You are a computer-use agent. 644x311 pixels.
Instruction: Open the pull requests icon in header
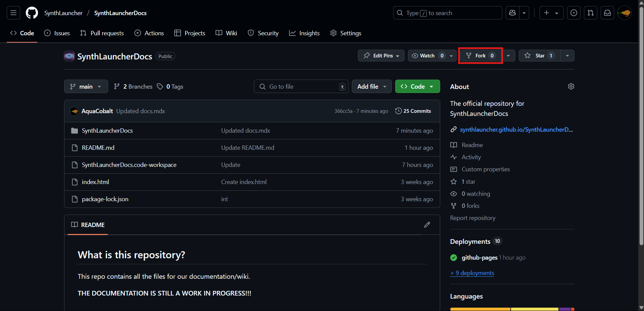tap(591, 13)
